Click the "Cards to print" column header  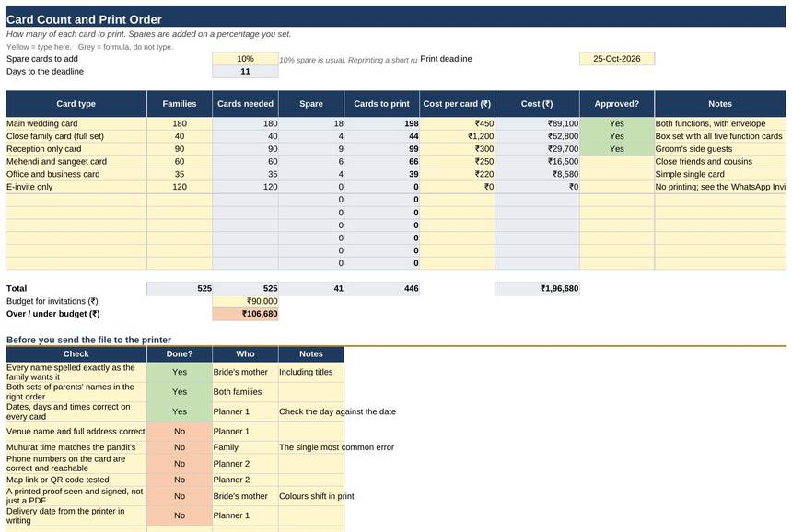[x=381, y=103]
